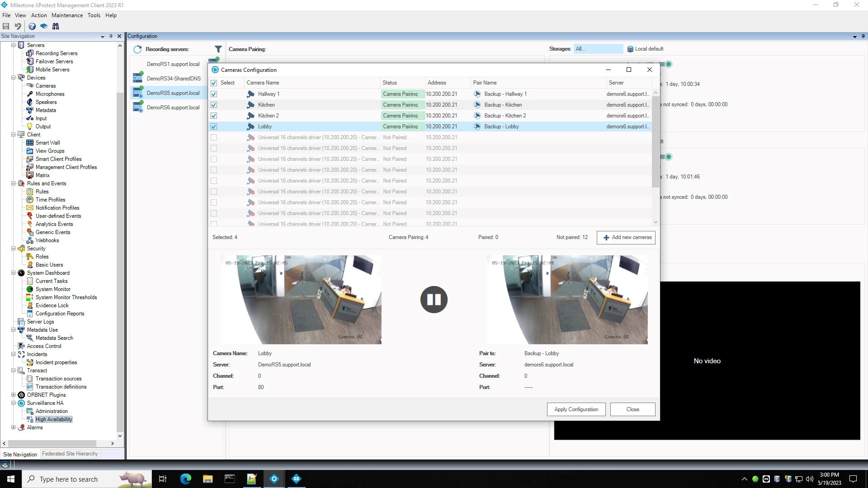Open Task View on taskbar
Screen dimensions: 868x488
tap(163, 479)
